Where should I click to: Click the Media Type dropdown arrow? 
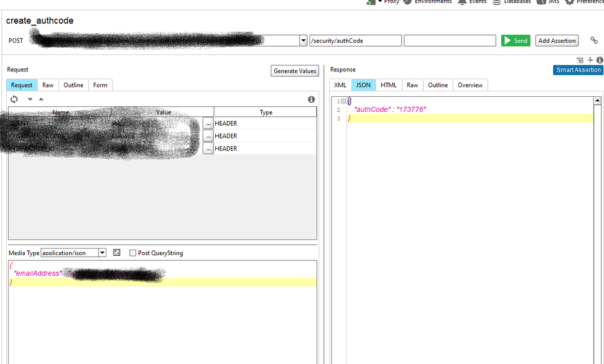tap(102, 253)
